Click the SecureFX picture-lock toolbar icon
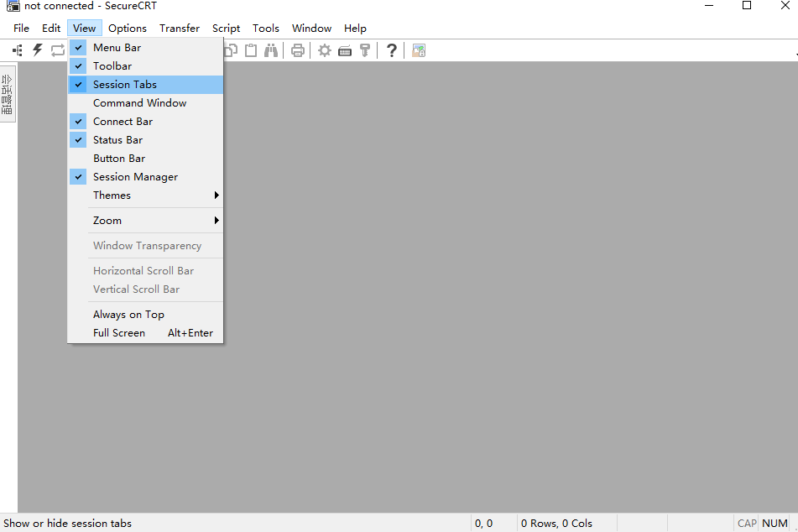 coord(419,50)
